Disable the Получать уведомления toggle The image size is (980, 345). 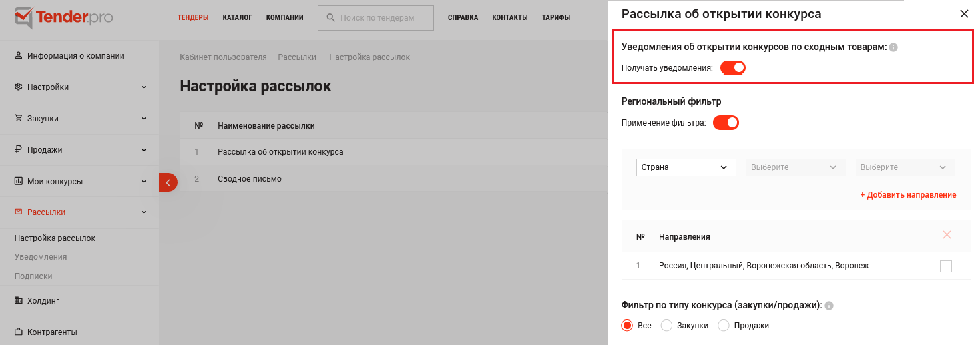tap(732, 67)
